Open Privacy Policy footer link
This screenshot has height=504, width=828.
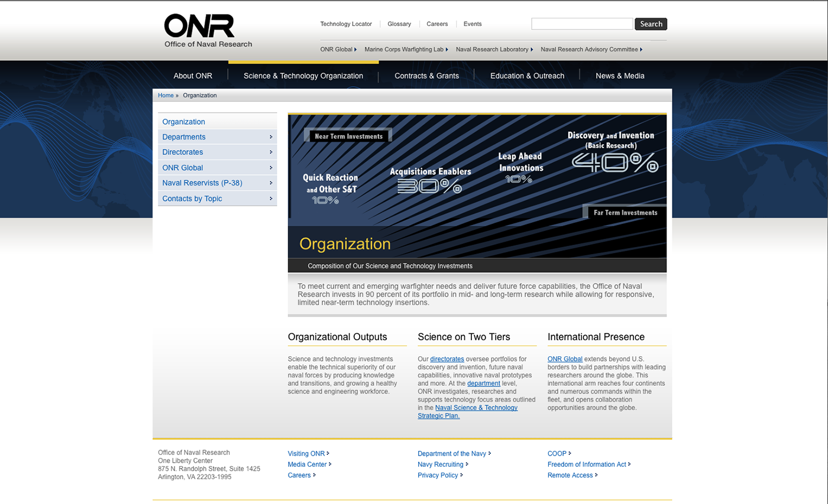point(440,475)
